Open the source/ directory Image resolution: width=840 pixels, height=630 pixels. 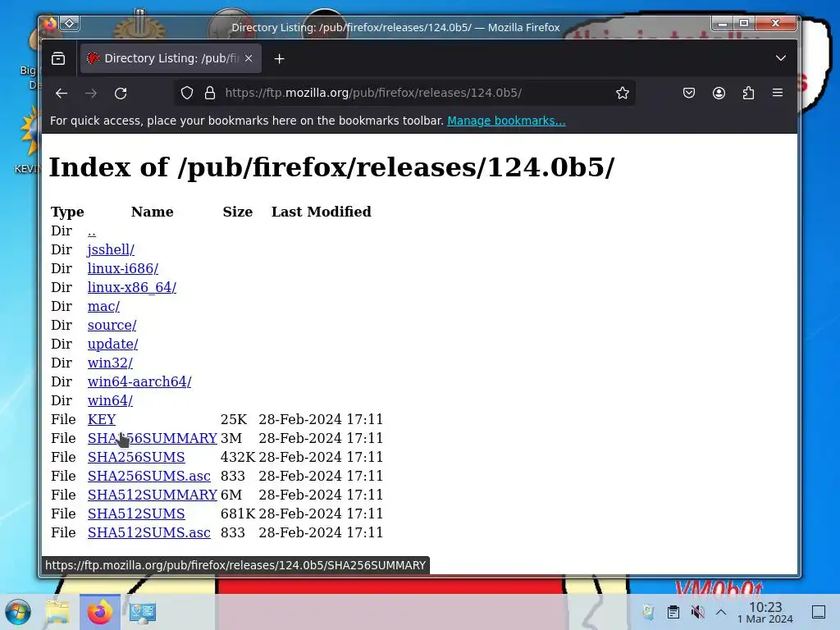[x=112, y=325]
